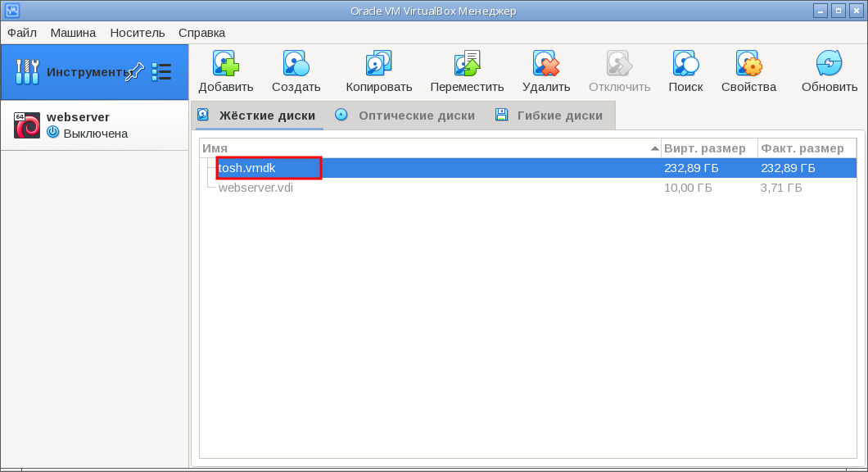The height and width of the screenshot is (472, 868).
Task: Open the Справка menu
Action: [201, 33]
